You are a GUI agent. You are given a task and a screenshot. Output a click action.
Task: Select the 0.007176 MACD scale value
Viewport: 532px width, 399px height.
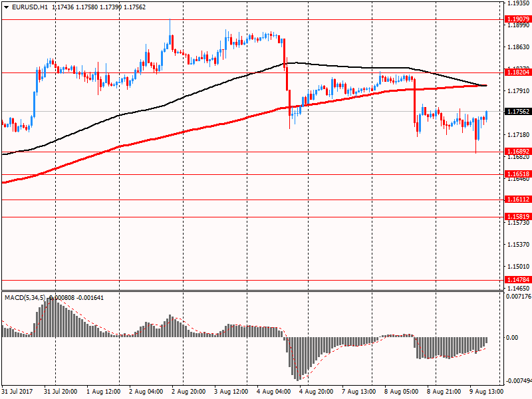[519, 297]
